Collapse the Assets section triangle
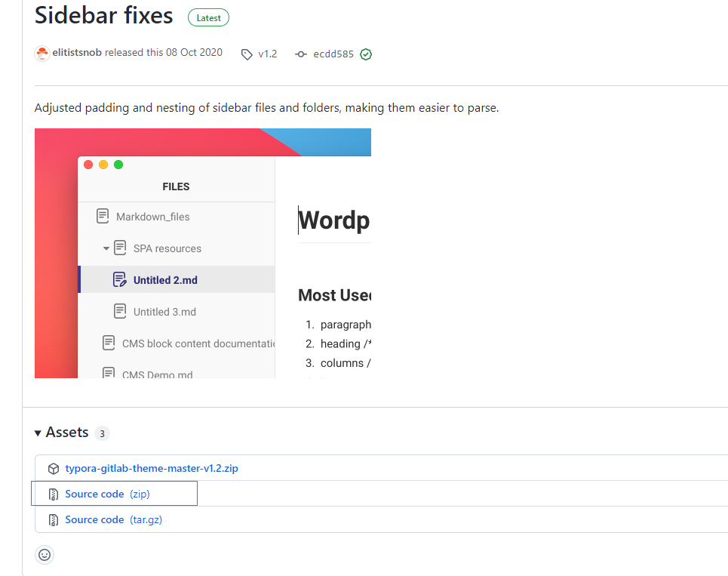This screenshot has width=728, height=576. coord(38,433)
